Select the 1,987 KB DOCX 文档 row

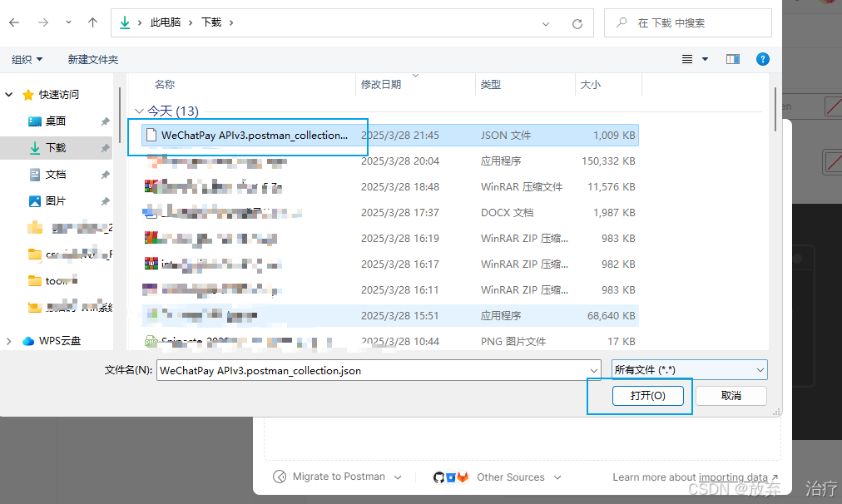(390, 213)
